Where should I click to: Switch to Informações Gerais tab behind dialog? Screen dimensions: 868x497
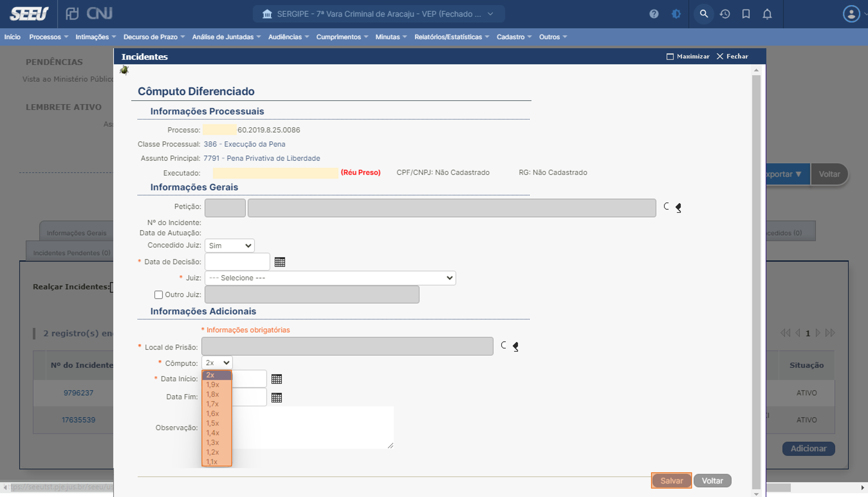(x=76, y=233)
